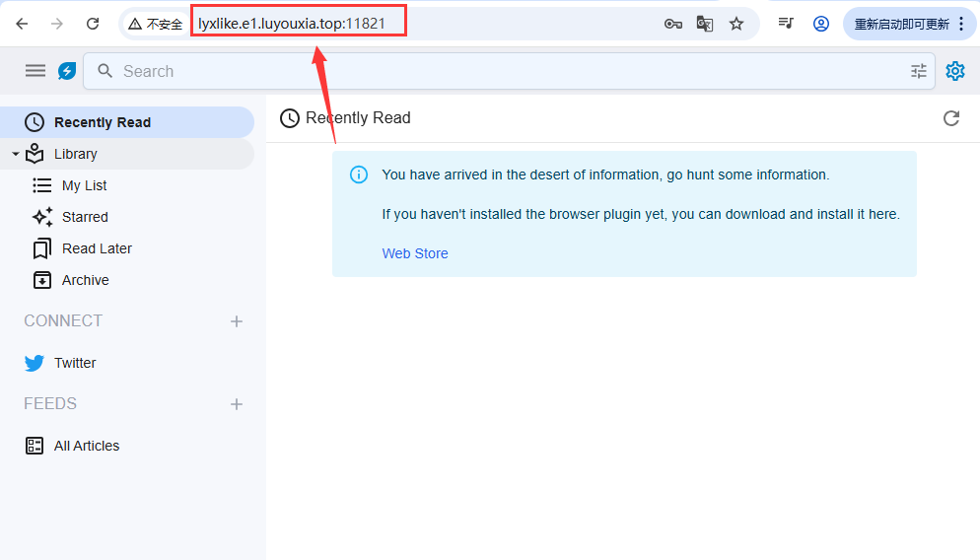Select Recently Read in sidebar

coord(127,122)
